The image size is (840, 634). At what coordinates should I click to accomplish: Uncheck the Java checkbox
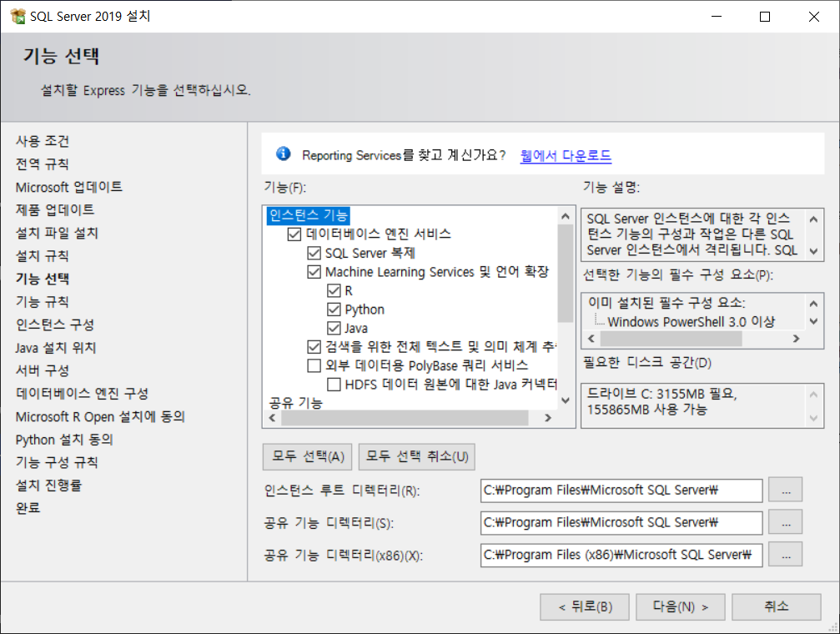point(334,328)
